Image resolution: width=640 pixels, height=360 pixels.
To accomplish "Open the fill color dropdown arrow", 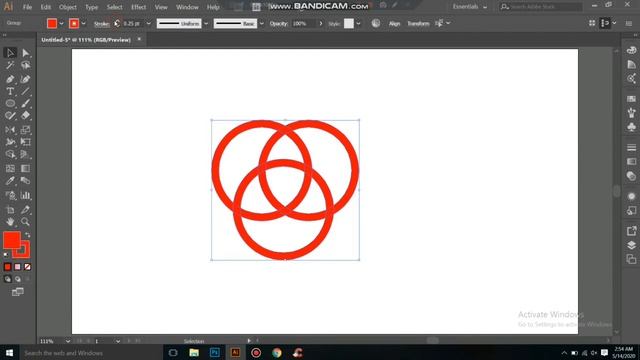I will point(62,24).
